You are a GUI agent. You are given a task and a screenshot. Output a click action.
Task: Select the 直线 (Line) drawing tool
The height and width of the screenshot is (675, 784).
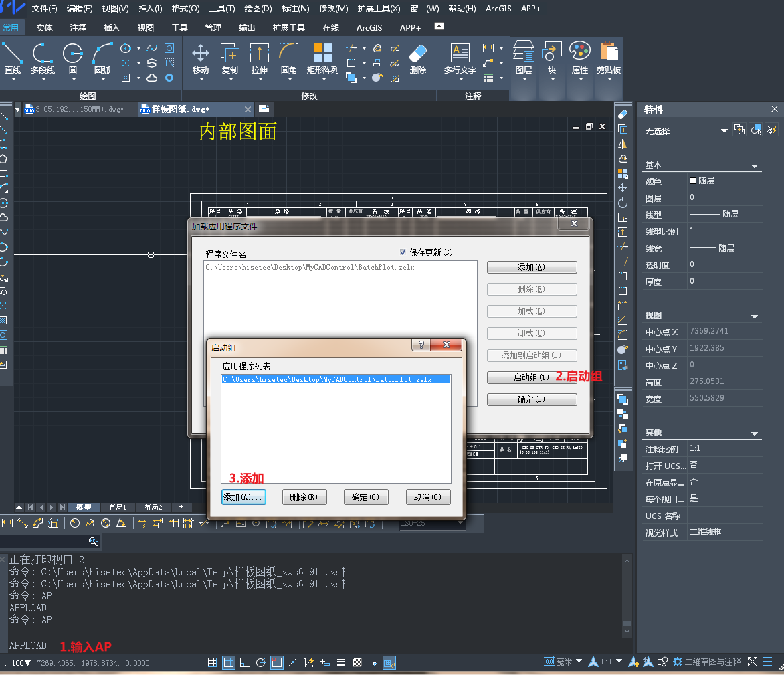tap(13, 56)
